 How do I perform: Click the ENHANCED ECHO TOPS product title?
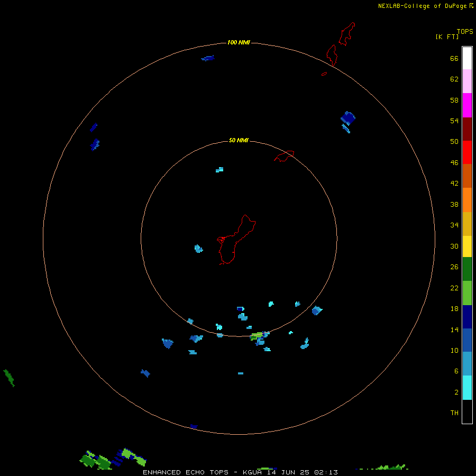pyautogui.click(x=186, y=472)
